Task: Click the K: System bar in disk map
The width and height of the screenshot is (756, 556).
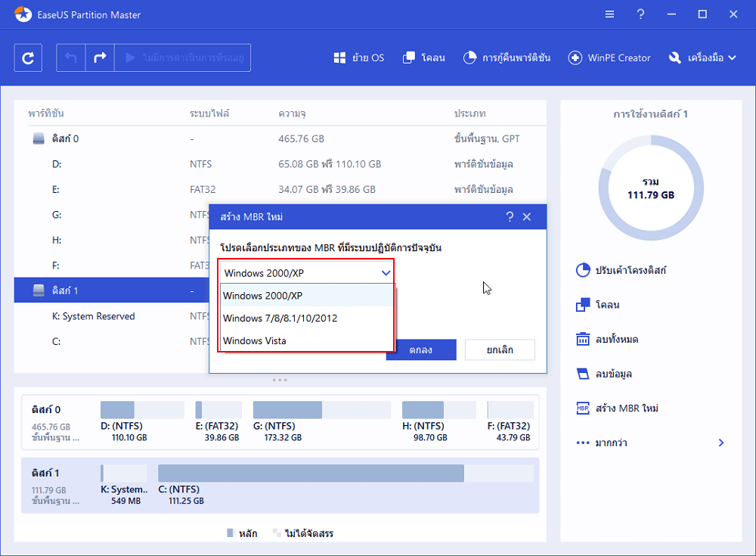Action: (x=124, y=473)
